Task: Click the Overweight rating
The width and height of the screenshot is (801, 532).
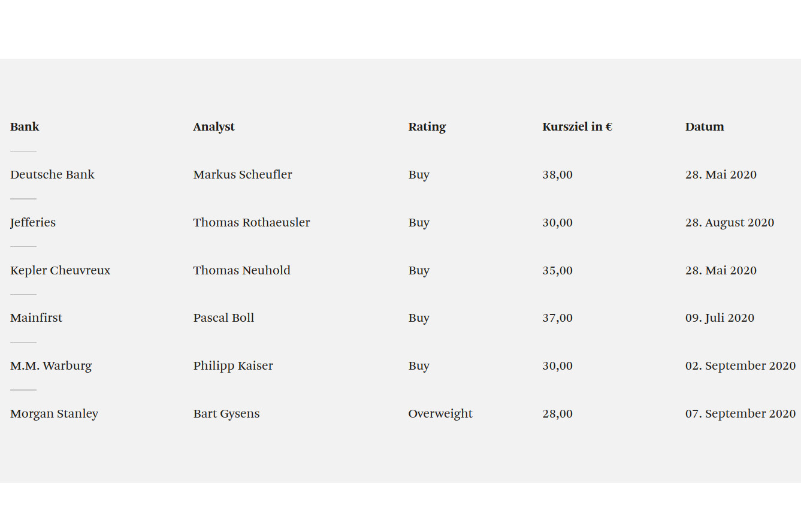Action: pos(440,413)
